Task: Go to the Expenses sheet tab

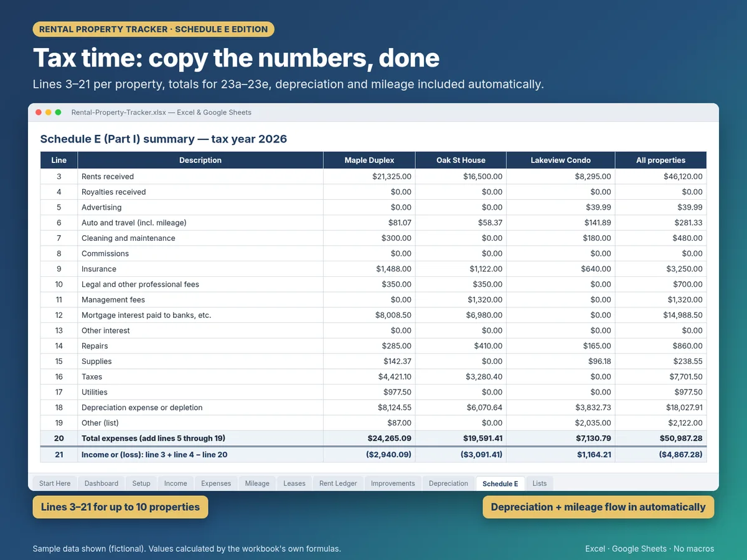Action: pos(216,483)
